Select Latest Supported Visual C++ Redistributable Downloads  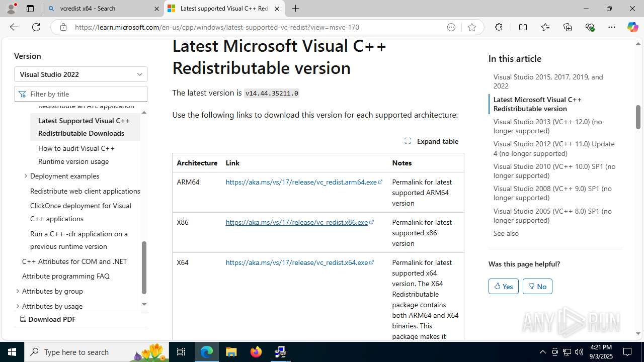pos(84,127)
